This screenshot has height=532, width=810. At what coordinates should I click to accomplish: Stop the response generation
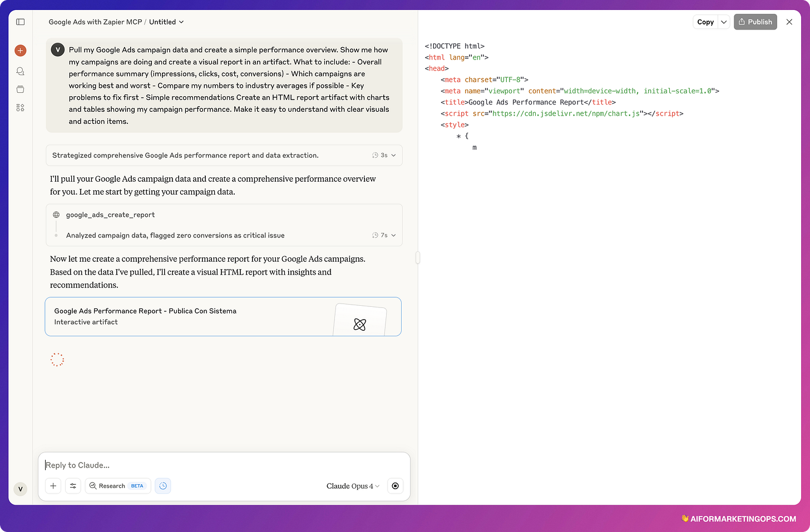point(395,486)
